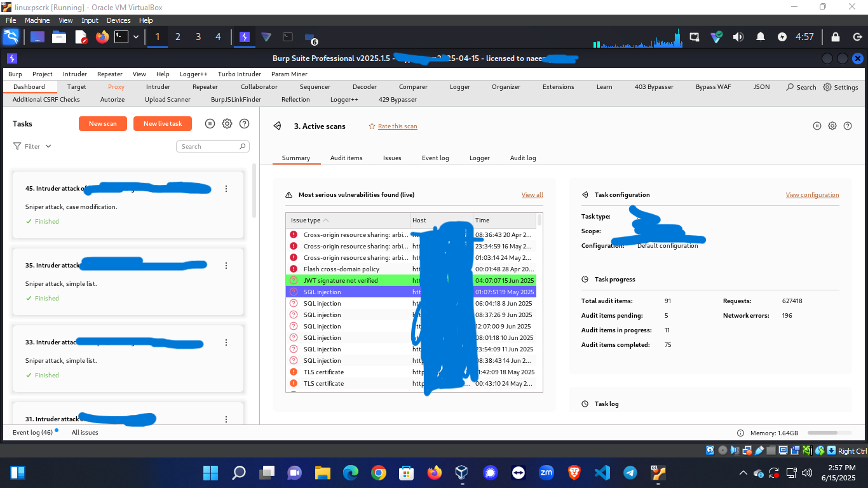Sort by the Time column header

point(505,220)
